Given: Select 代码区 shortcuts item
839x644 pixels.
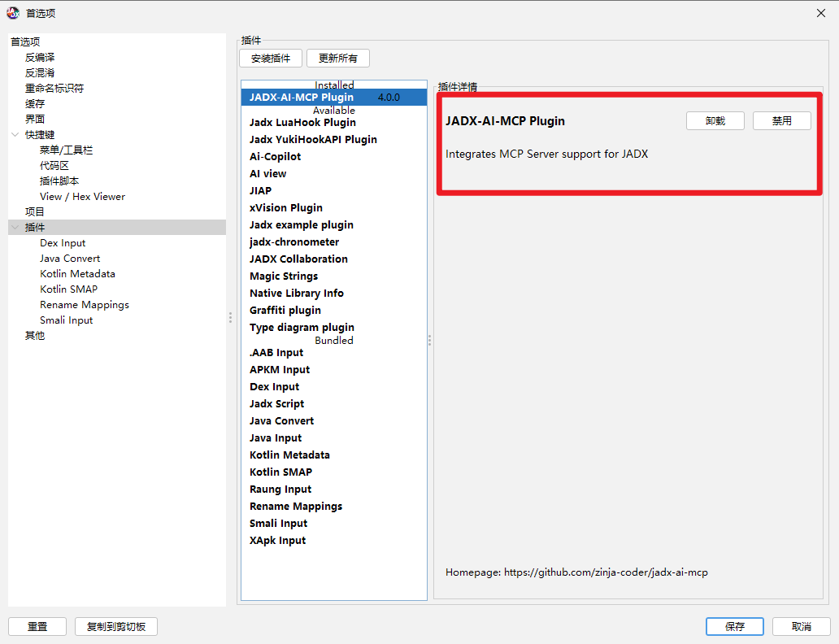Looking at the screenshot, I should coord(54,165).
